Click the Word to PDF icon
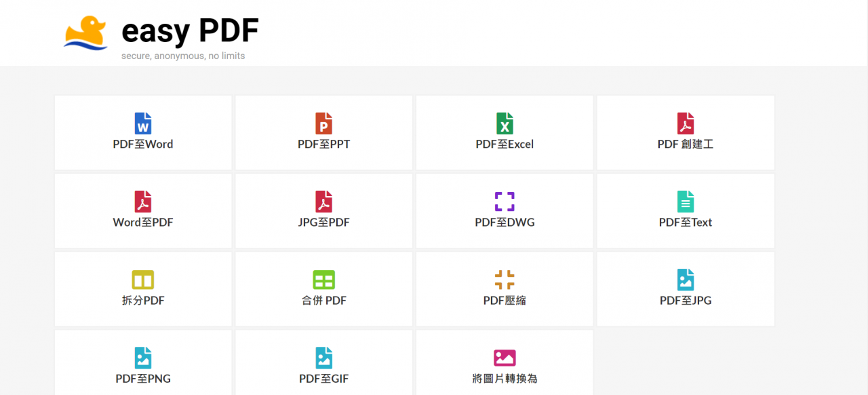The image size is (868, 395). tap(142, 202)
